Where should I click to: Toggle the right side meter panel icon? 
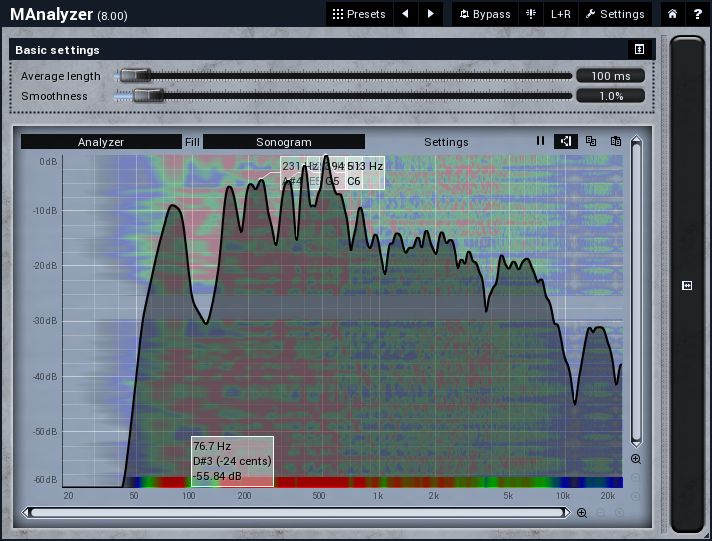(687, 285)
